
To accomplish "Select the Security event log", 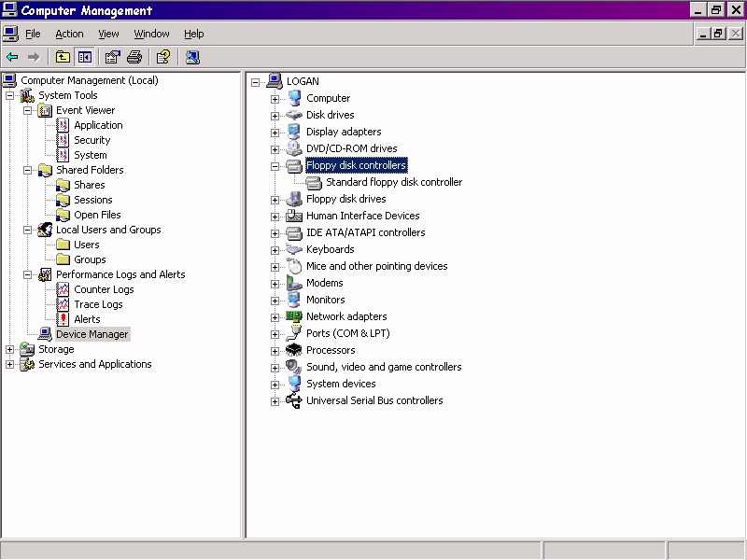I will point(92,140).
